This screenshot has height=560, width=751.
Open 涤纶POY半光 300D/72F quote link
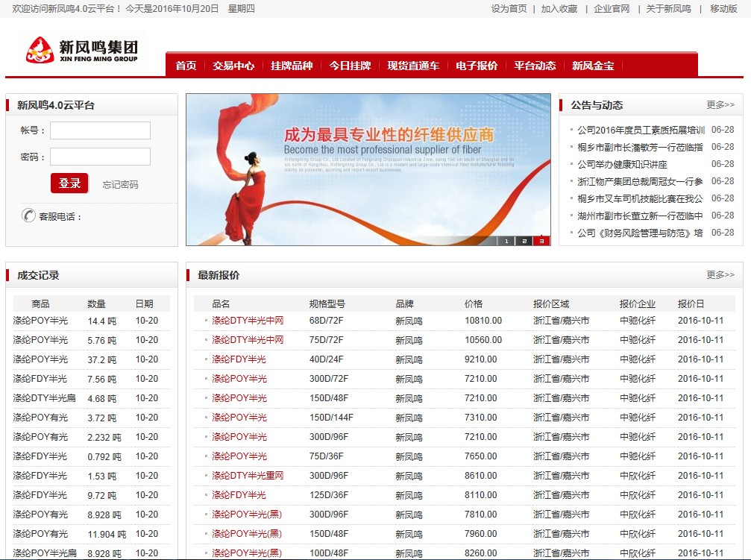click(239, 379)
